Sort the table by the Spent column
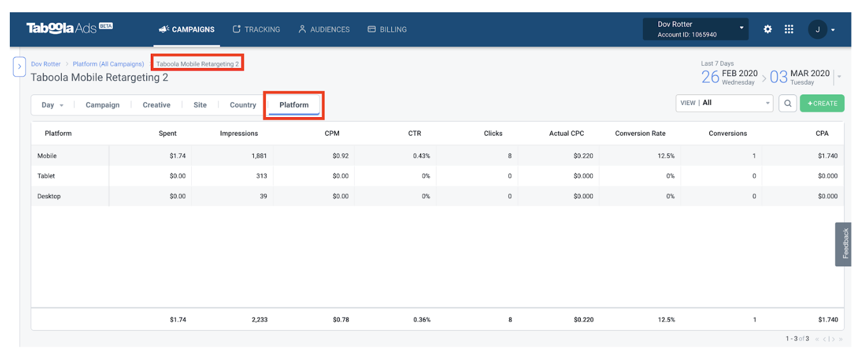Viewport: 868px width, 357px height. point(167,133)
